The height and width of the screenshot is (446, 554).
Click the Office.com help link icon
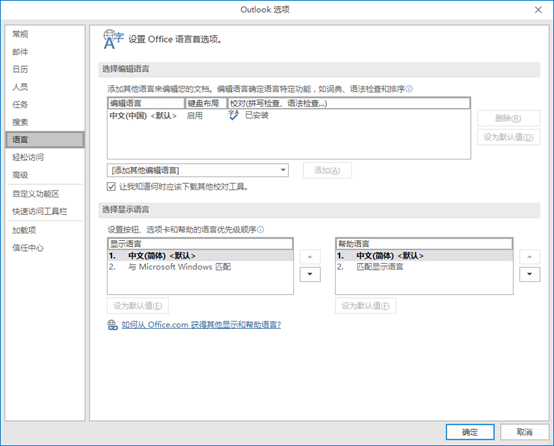coord(112,325)
